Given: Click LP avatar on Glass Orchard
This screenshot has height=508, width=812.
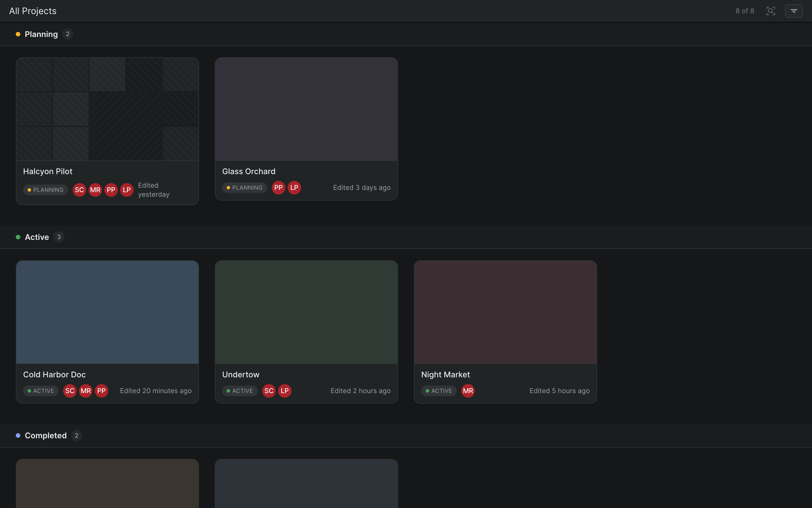Looking at the screenshot, I should [294, 187].
